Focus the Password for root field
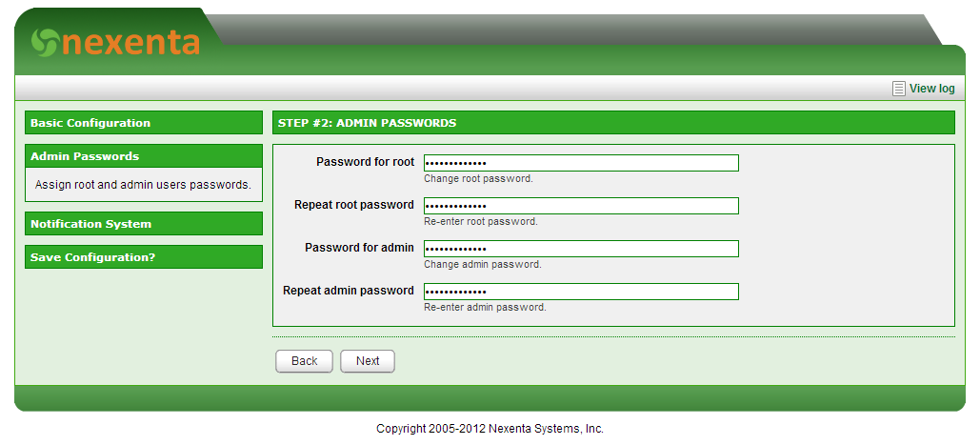The image size is (980, 445). (581, 163)
